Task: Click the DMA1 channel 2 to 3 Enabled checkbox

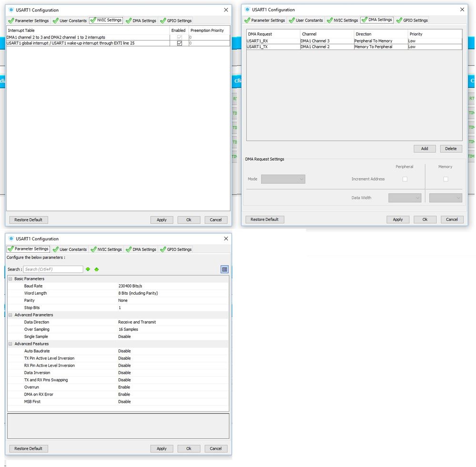Action: coord(180,37)
